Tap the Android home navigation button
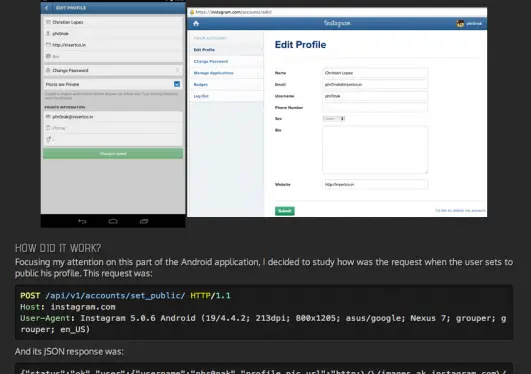The image size is (531, 374). click(113, 221)
